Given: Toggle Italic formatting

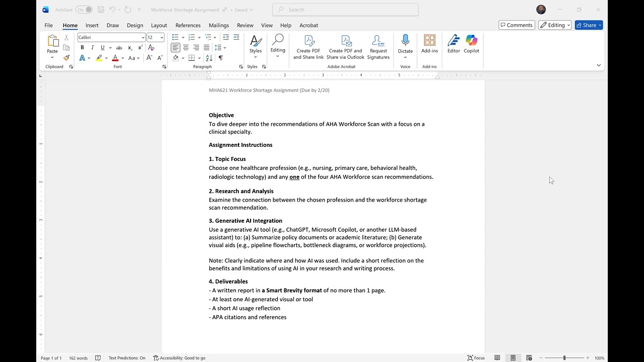Looking at the screenshot, I should click(92, 48).
